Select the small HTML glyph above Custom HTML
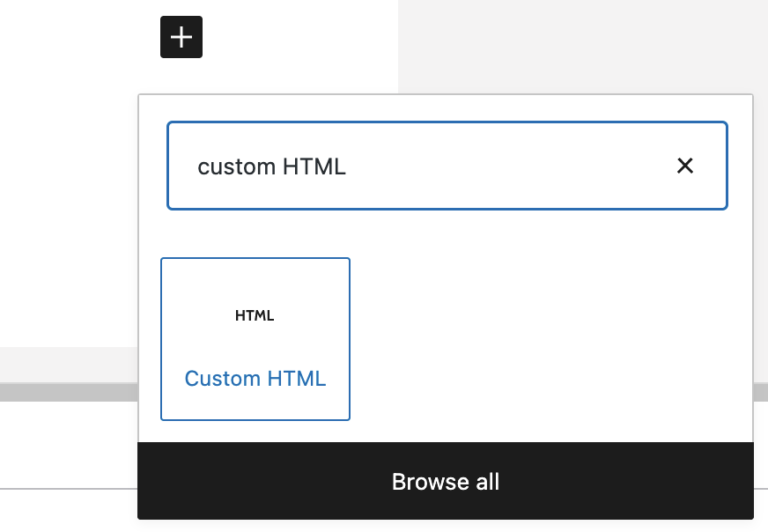The image size is (768, 532). (255, 316)
